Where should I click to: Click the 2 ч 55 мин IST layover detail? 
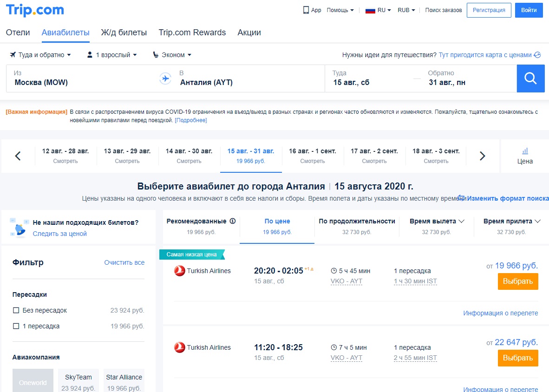click(x=415, y=358)
